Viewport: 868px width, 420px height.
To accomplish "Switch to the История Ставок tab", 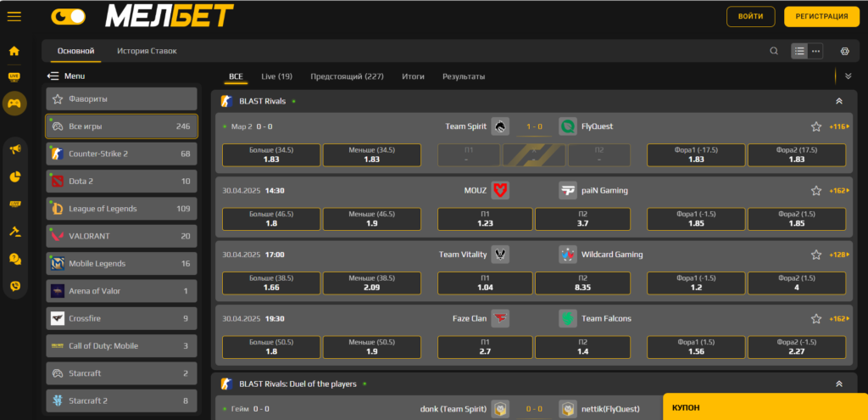I will coord(147,51).
